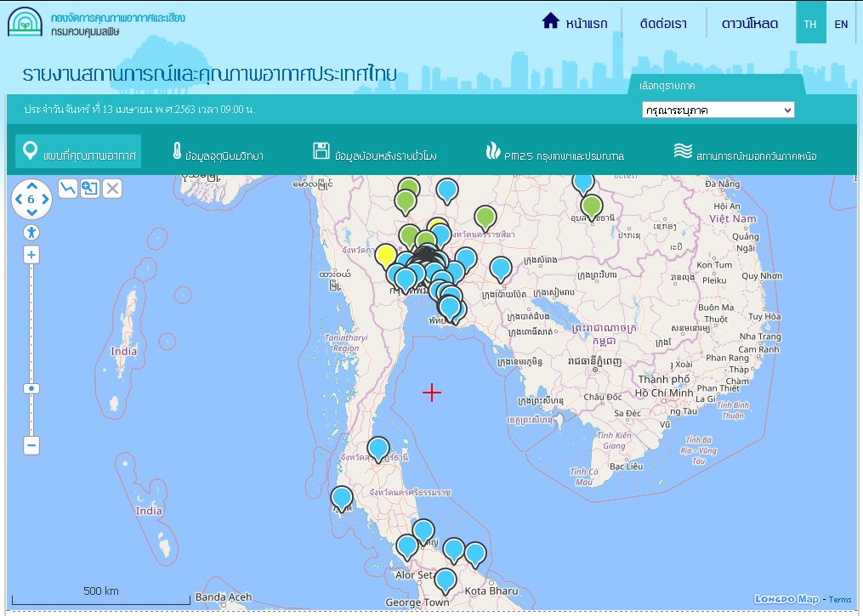Pan the map down with the arrow

[32, 212]
